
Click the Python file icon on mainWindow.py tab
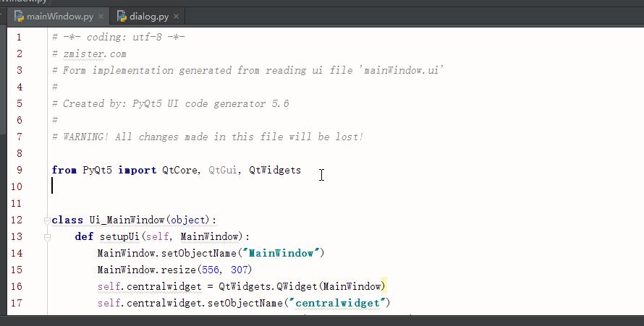tap(20, 17)
